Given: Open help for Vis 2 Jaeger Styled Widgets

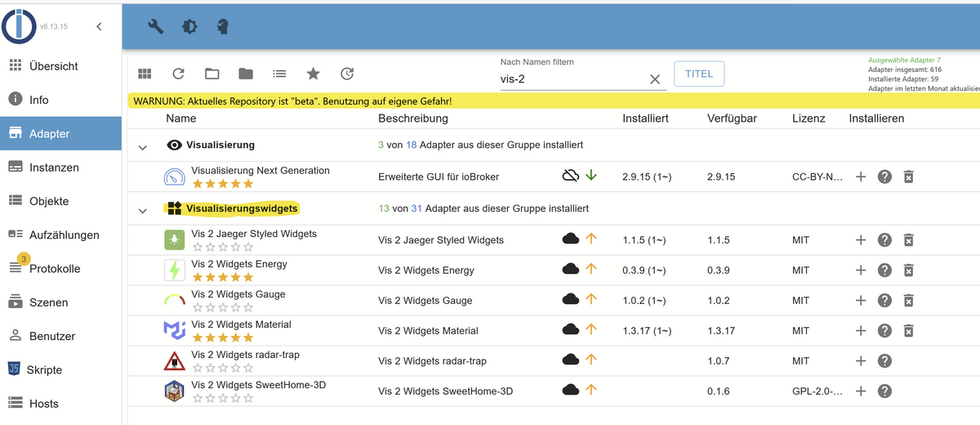Looking at the screenshot, I should pyautogui.click(x=884, y=239).
